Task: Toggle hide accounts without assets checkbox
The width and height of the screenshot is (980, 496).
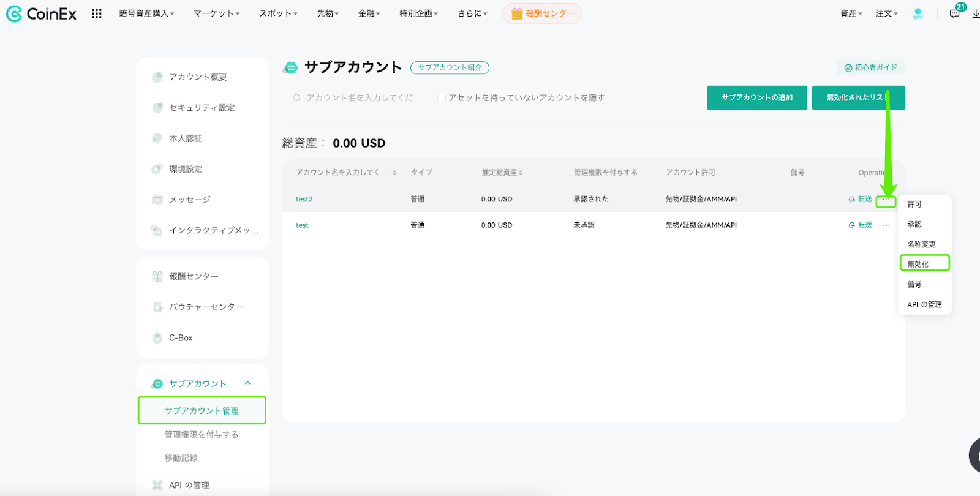Action: point(441,98)
